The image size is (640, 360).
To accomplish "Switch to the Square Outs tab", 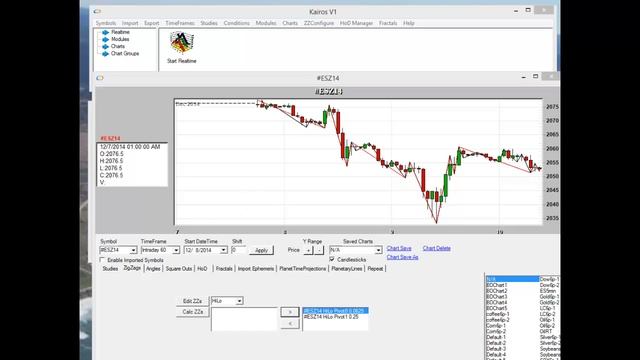I will click(x=179, y=269).
